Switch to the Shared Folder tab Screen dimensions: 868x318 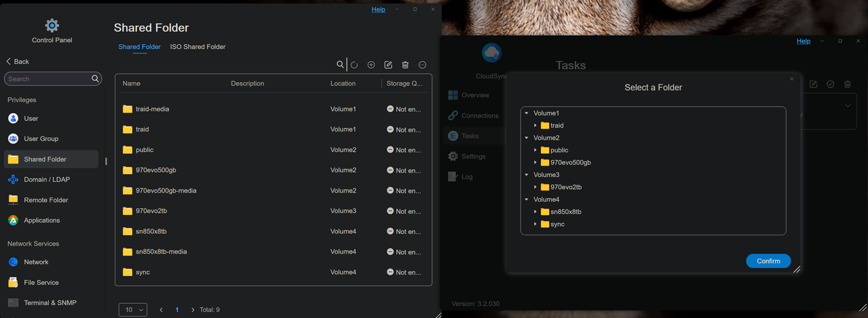pyautogui.click(x=139, y=47)
